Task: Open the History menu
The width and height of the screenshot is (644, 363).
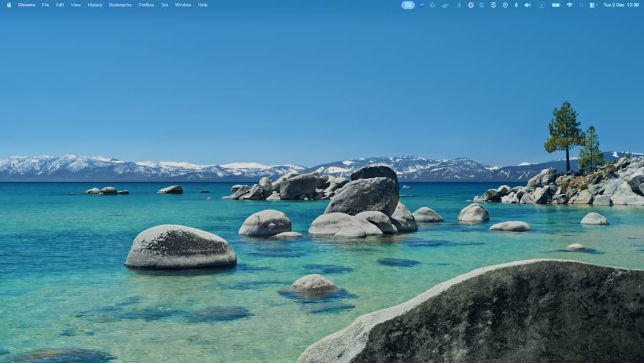Action: pos(95,5)
